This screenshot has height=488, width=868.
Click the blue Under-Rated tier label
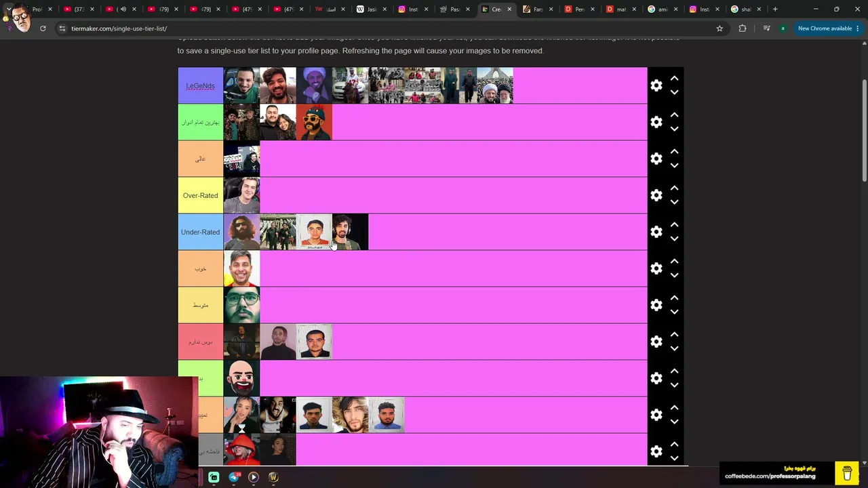click(x=200, y=232)
